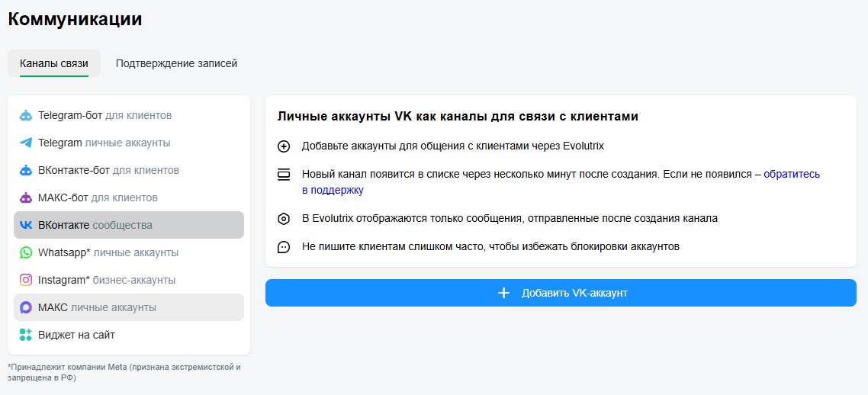Add a VK account with Добавить VK-аккаунт
868x395 pixels.
(x=561, y=293)
